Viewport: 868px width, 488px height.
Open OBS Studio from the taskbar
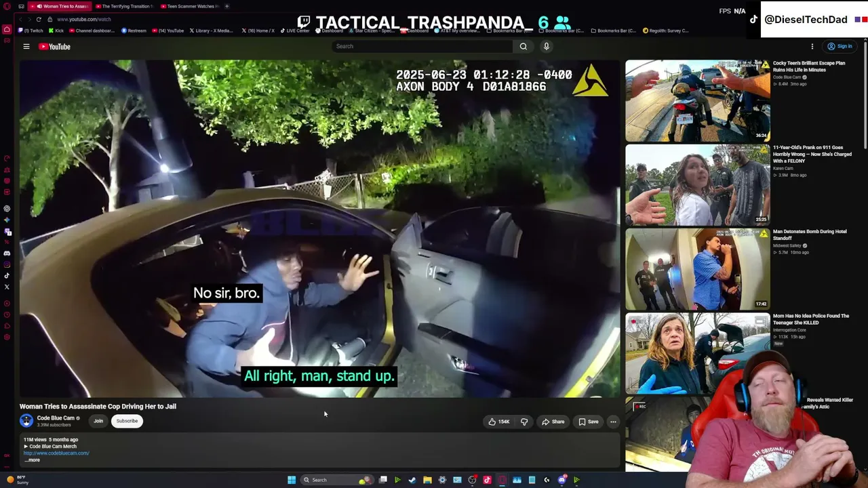(x=472, y=480)
